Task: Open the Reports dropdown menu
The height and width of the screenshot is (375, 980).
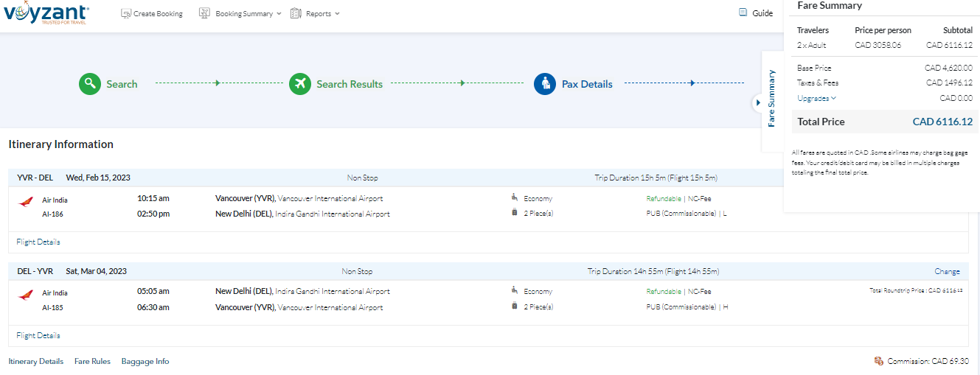Action: 323,13
